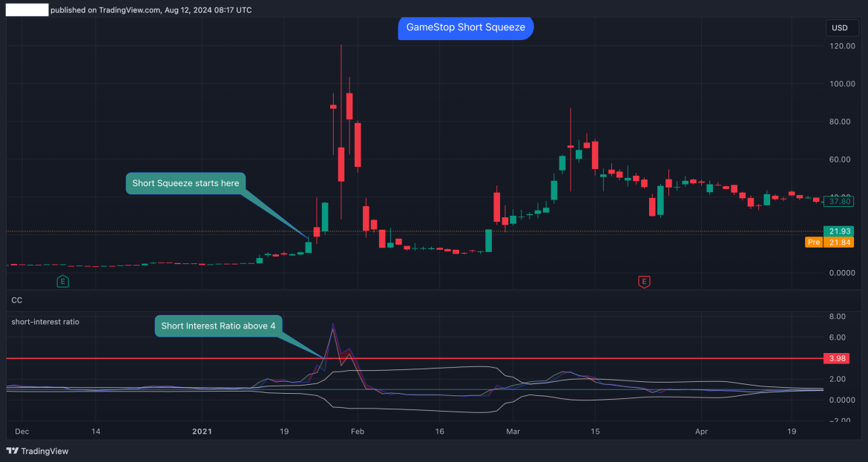This screenshot has height=462, width=868.
Task: Click the red 3.98 level label
Action: [836, 358]
